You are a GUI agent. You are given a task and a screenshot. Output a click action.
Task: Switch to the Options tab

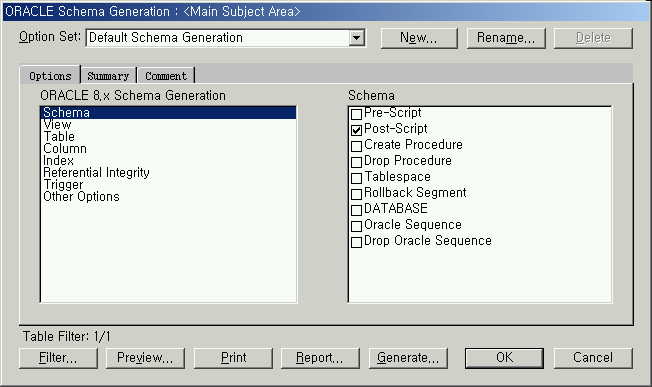(50, 76)
